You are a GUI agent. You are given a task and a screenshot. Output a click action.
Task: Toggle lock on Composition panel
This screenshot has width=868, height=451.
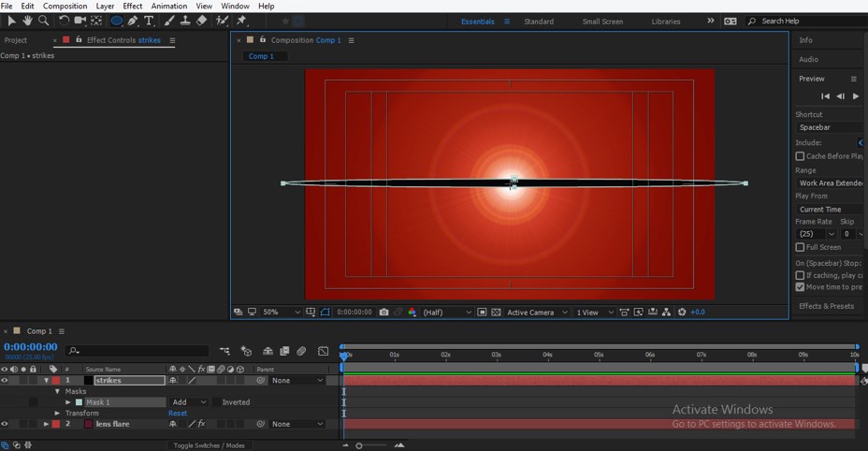pyautogui.click(x=263, y=40)
